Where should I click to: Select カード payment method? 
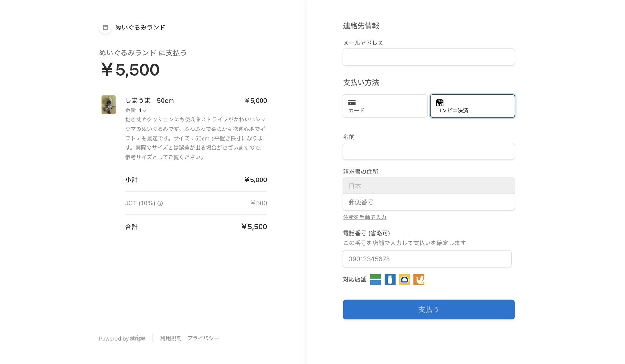click(x=385, y=106)
